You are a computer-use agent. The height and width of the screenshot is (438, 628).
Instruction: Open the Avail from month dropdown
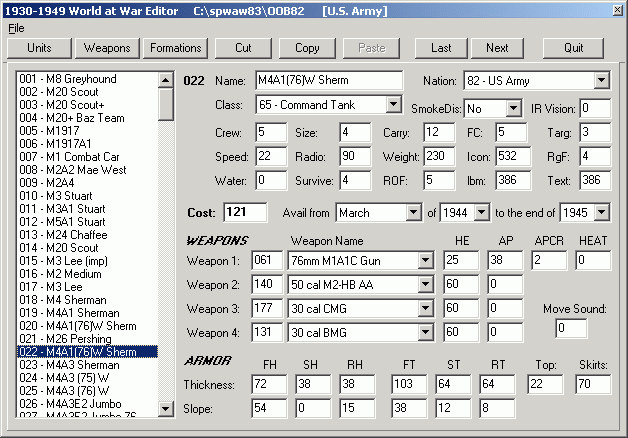click(413, 213)
